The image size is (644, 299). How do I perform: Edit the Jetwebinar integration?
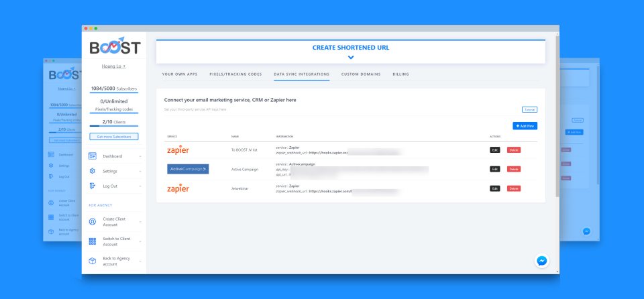[495, 188]
